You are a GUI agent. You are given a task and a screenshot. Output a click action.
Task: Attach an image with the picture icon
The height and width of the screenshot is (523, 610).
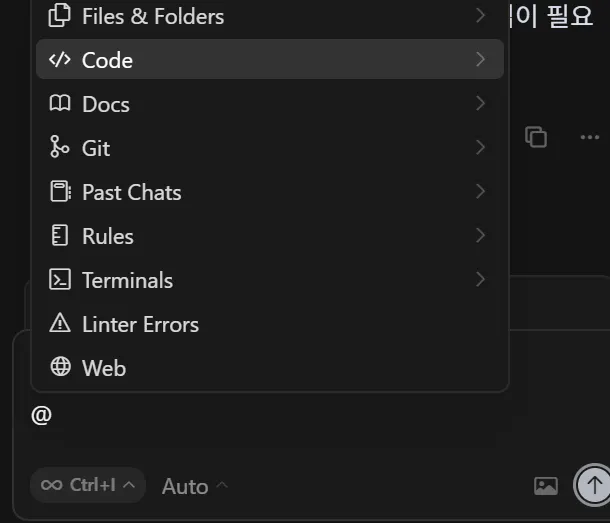(x=546, y=486)
